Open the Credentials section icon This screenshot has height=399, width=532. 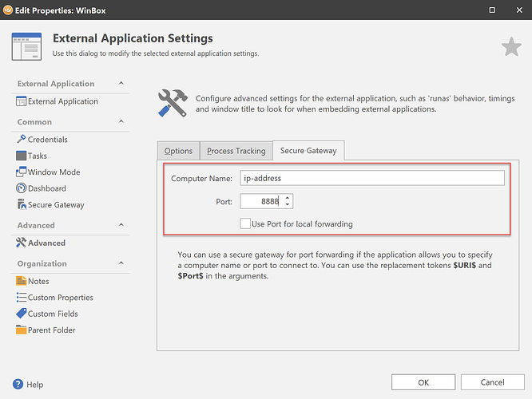point(21,140)
